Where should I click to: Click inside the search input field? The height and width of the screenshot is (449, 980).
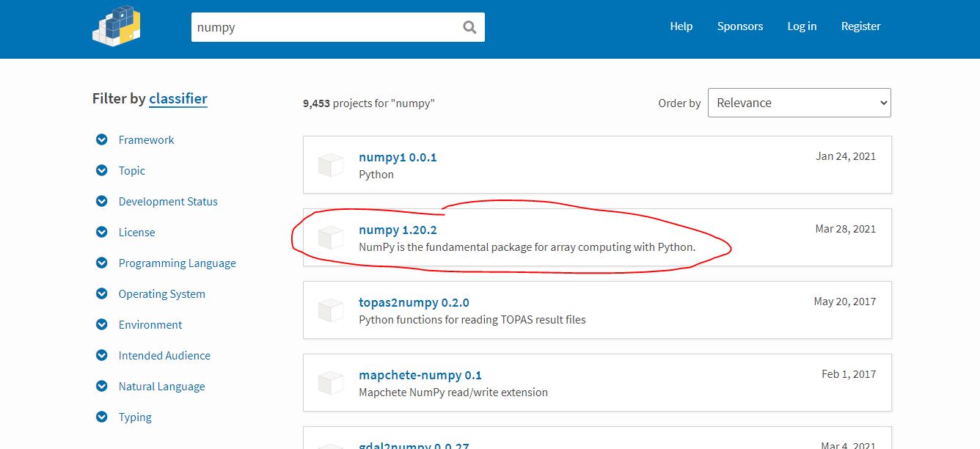[x=330, y=27]
